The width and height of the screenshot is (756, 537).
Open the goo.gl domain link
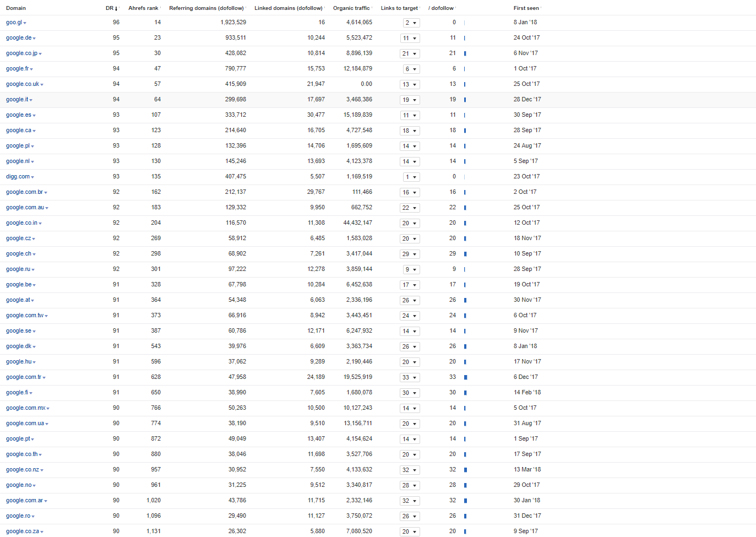(x=14, y=22)
